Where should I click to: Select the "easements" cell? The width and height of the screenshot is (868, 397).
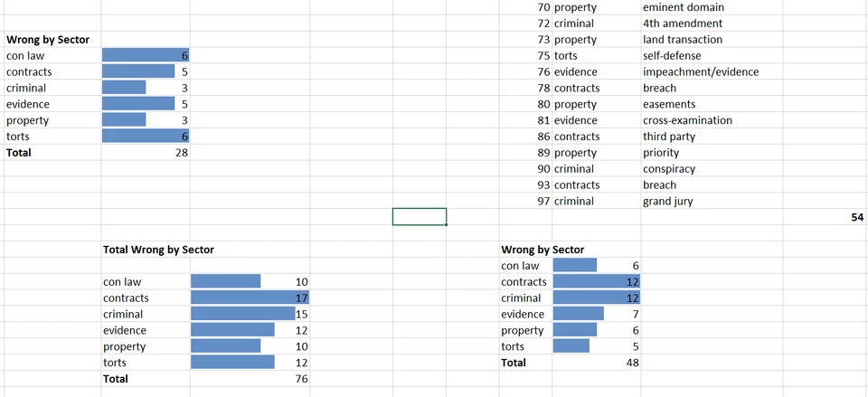click(x=669, y=105)
